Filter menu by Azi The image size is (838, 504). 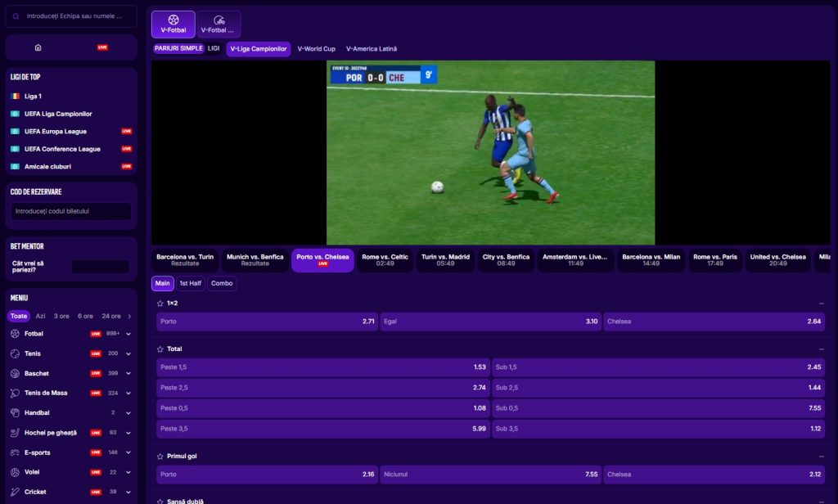(x=41, y=316)
